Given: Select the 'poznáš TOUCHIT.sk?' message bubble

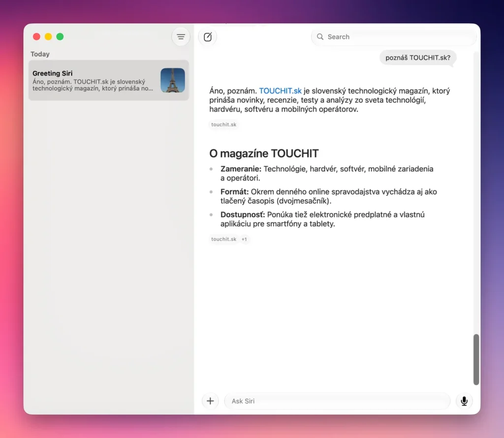Looking at the screenshot, I should pyautogui.click(x=418, y=58).
